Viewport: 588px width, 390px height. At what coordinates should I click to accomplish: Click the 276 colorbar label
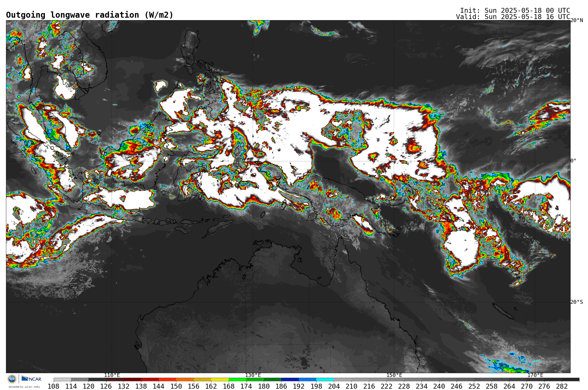pos(544,386)
